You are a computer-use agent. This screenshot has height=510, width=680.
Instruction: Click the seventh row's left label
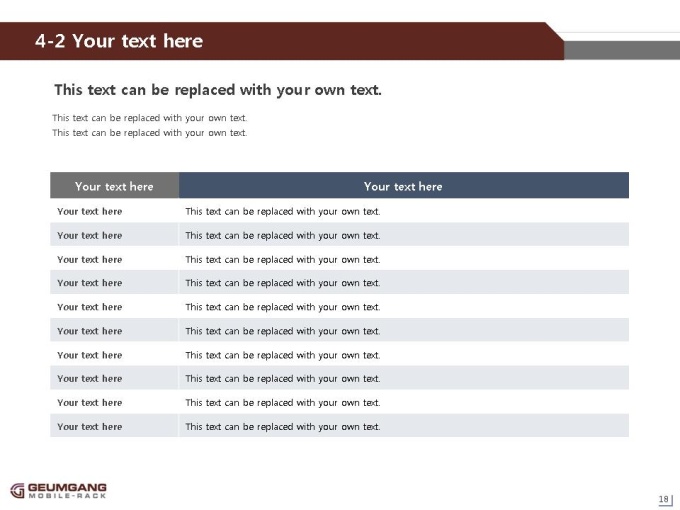tap(90, 355)
